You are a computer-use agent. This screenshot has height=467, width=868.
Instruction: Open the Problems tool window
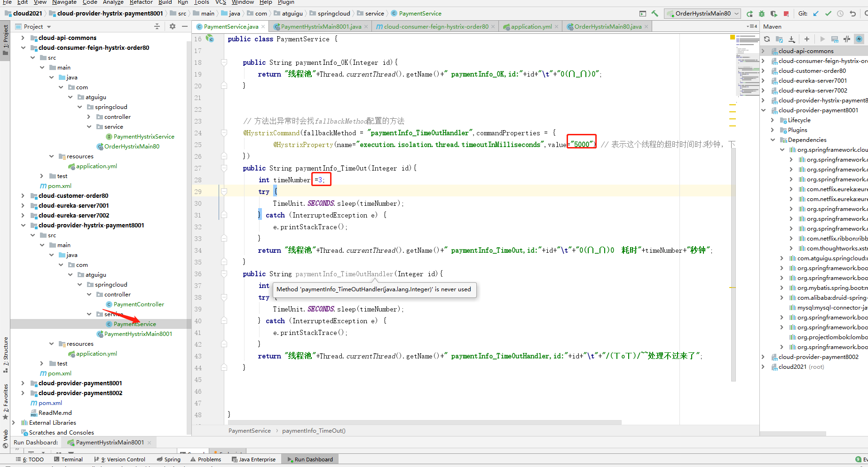click(205, 459)
